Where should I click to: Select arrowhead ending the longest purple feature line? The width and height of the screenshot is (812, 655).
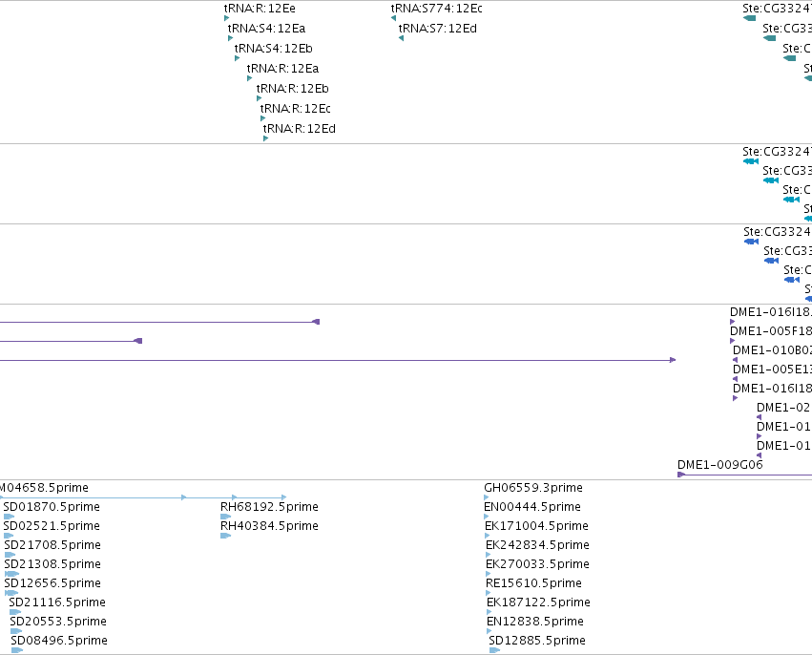point(673,360)
